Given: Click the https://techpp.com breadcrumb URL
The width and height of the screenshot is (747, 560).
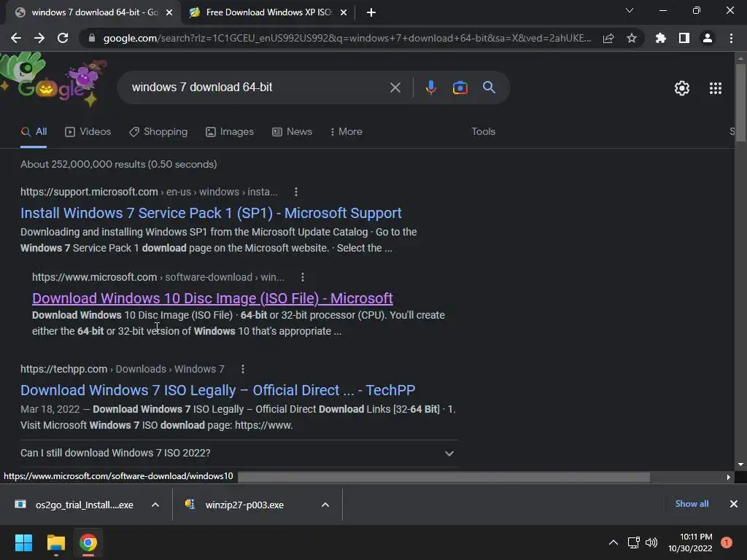Looking at the screenshot, I should (64, 369).
